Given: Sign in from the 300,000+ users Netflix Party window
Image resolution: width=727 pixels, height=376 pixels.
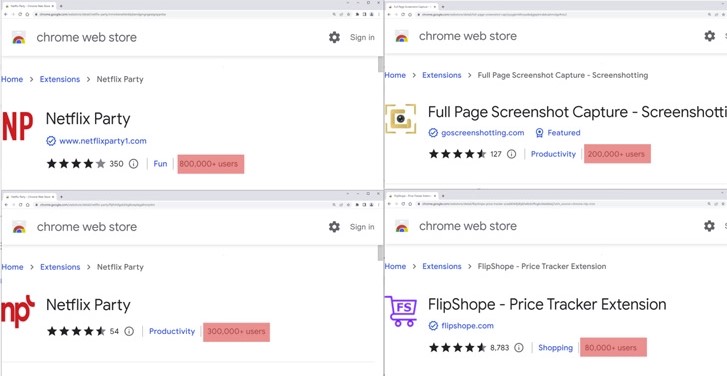Looking at the screenshot, I should pos(362,227).
